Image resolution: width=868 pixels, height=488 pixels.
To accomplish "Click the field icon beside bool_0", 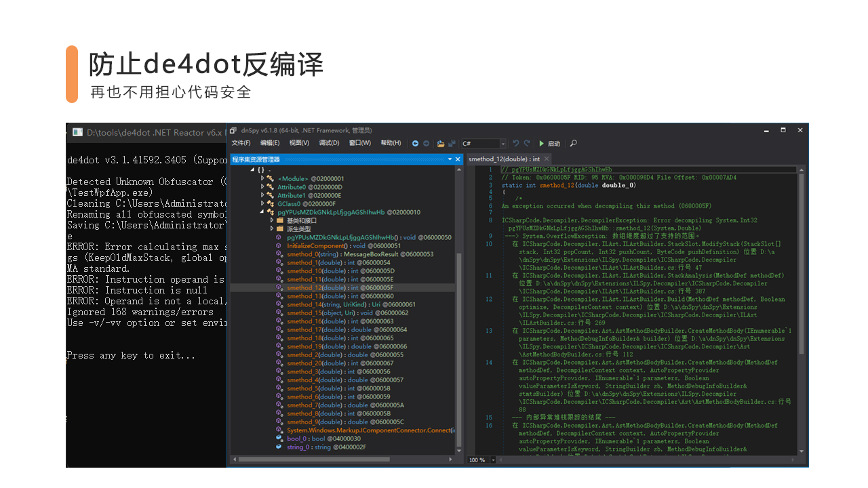I will tap(280, 439).
